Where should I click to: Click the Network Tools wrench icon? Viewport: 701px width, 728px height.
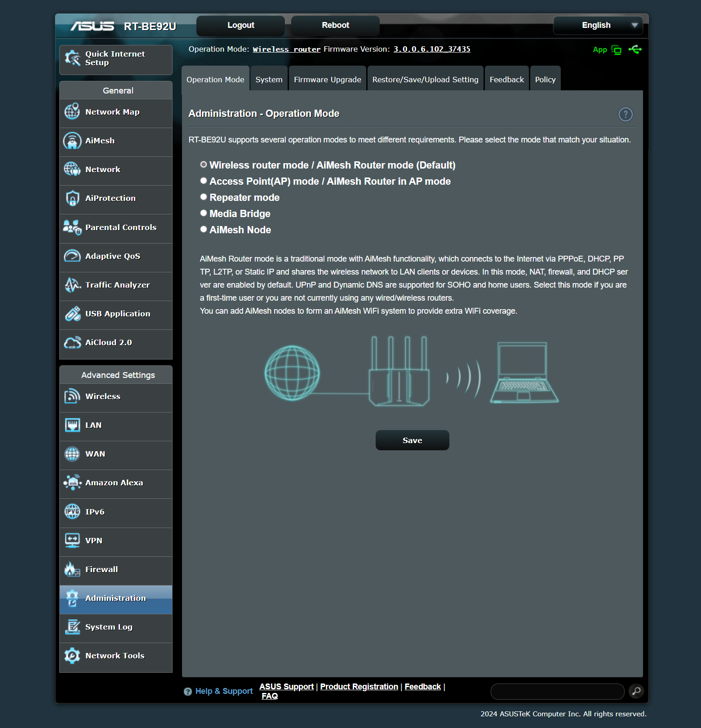[x=72, y=656]
